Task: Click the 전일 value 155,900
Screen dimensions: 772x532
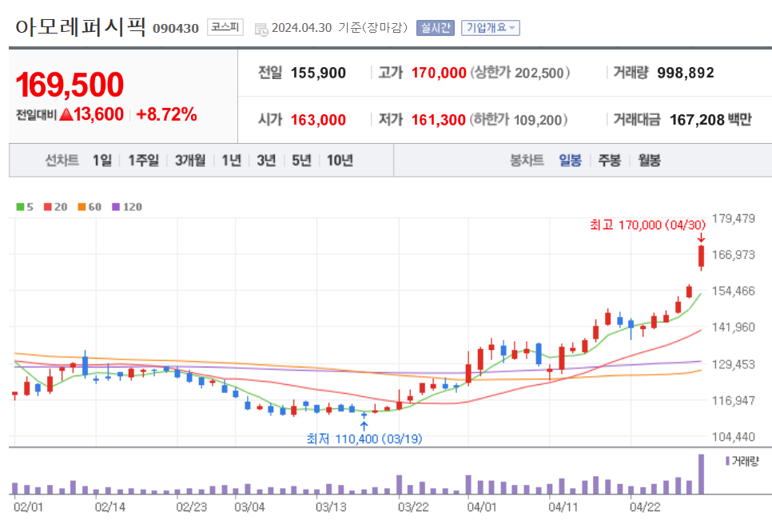Action: tap(318, 73)
